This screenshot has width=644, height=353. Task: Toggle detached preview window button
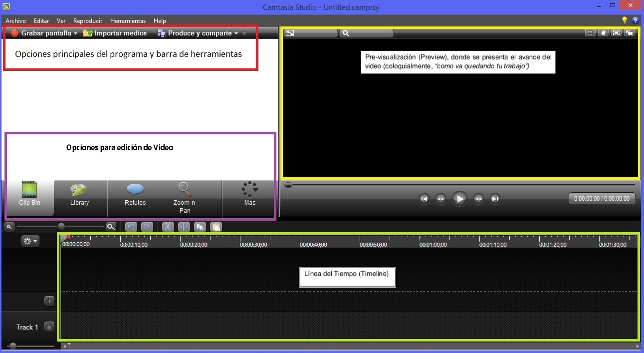point(630,33)
